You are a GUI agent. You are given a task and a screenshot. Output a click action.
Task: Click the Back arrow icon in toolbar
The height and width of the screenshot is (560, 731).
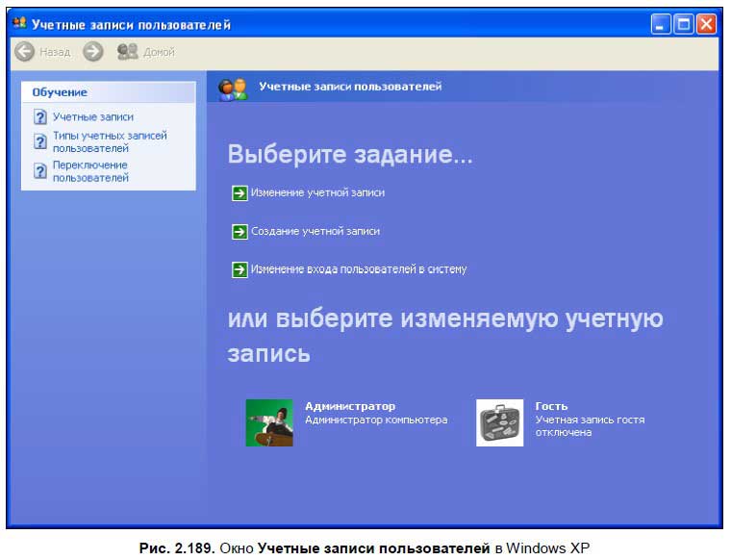25,51
